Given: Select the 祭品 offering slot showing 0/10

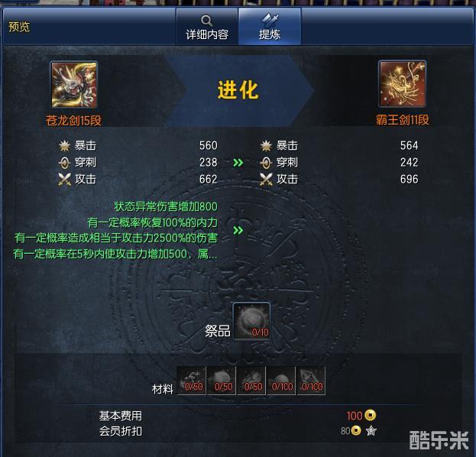Looking at the screenshot, I should pos(251,321).
